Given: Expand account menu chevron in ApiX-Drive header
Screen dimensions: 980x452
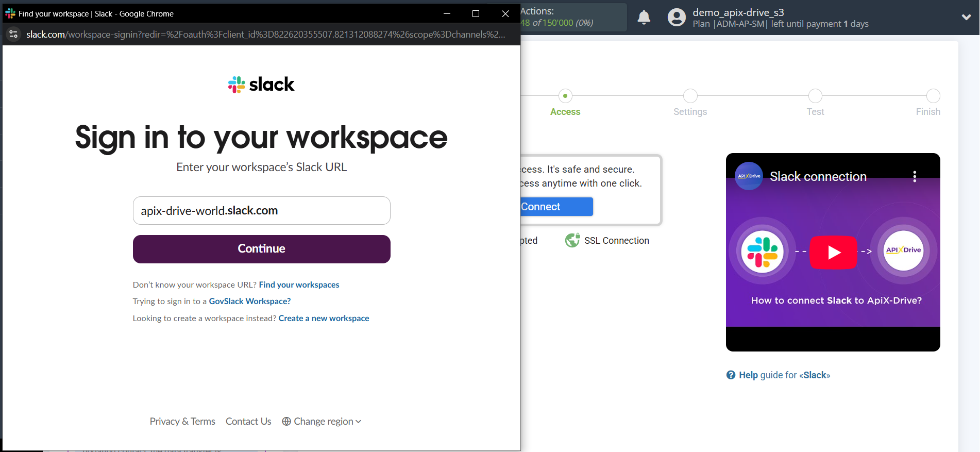Looking at the screenshot, I should tap(966, 17).
